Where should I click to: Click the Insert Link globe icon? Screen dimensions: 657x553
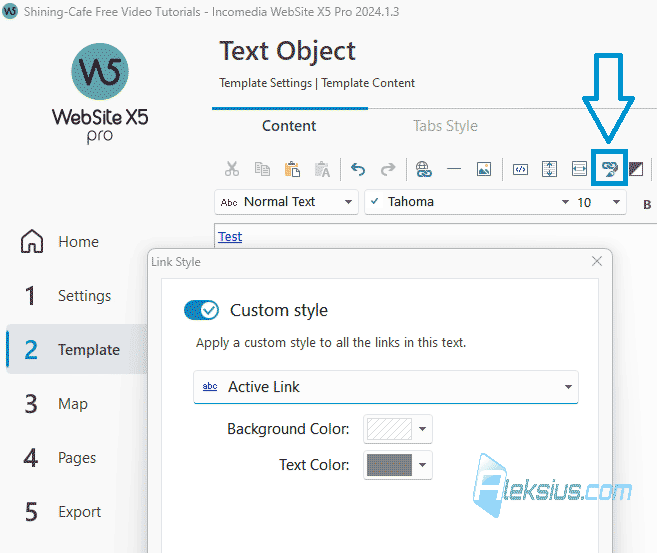click(424, 169)
